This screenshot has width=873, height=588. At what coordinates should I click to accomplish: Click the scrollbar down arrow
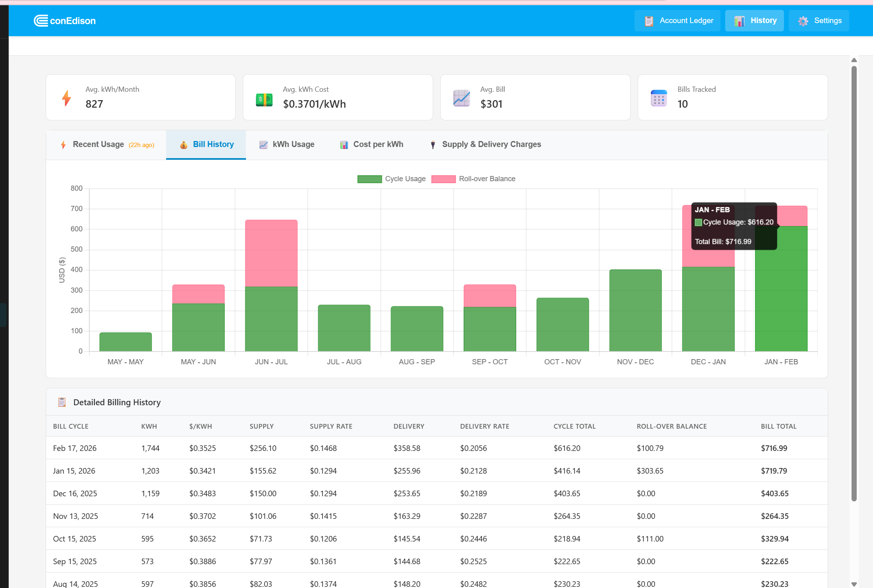(x=854, y=584)
